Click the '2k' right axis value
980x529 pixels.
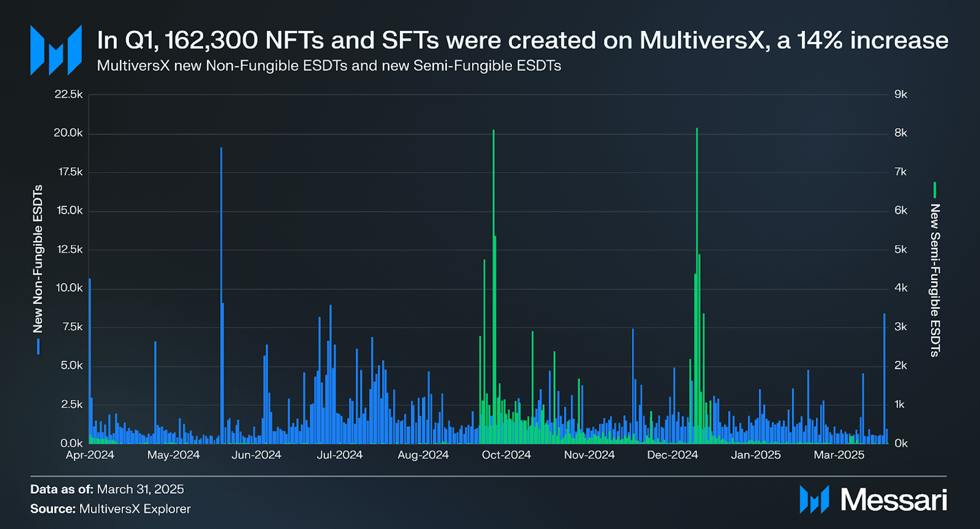click(901, 366)
